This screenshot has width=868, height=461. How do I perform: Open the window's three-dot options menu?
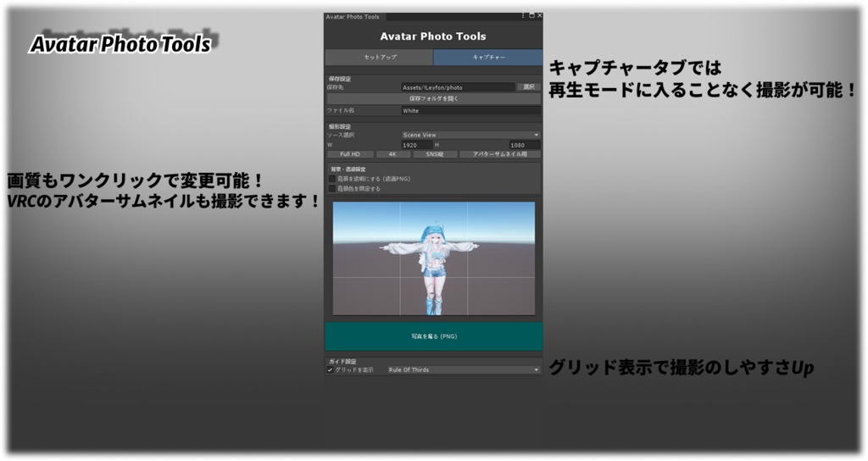point(522,16)
